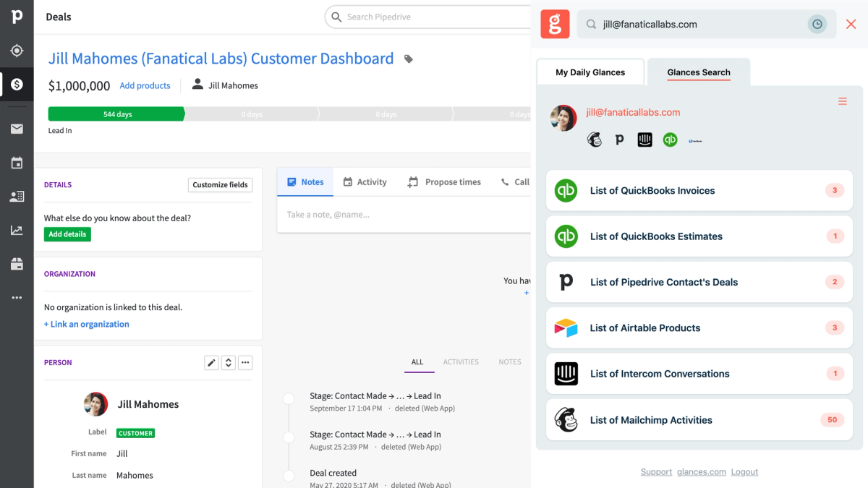Open List of QuickBooks Estimates
868x488 pixels.
tap(699, 236)
